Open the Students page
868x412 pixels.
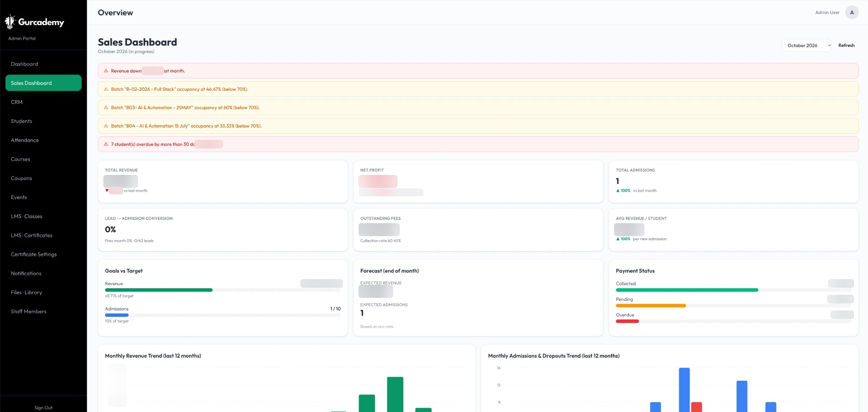tap(43, 121)
